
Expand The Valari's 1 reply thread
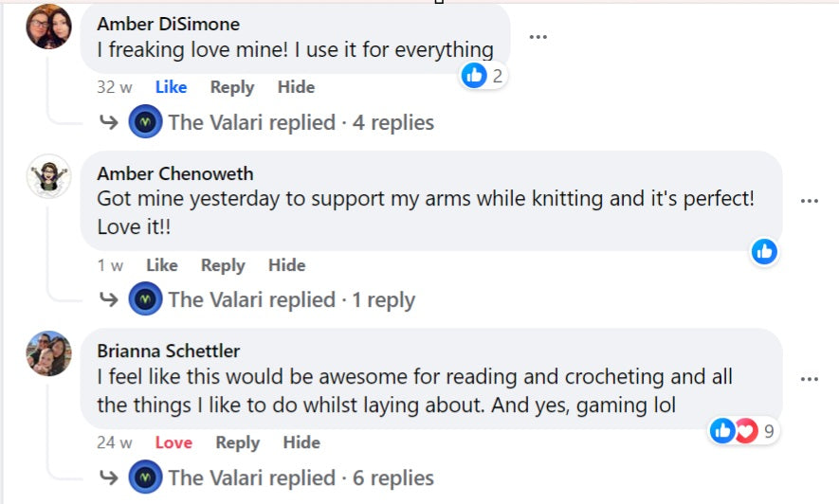tap(291, 300)
